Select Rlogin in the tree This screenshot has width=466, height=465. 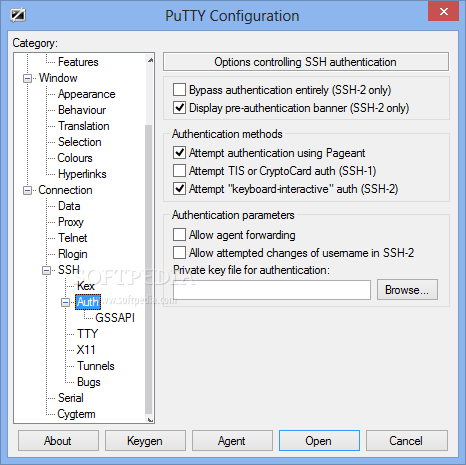point(73,254)
